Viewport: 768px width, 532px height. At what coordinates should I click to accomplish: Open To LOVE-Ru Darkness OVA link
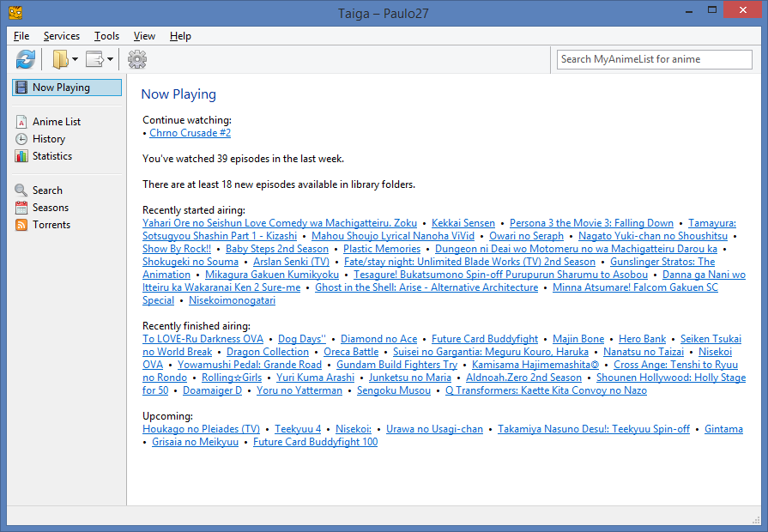coord(203,338)
